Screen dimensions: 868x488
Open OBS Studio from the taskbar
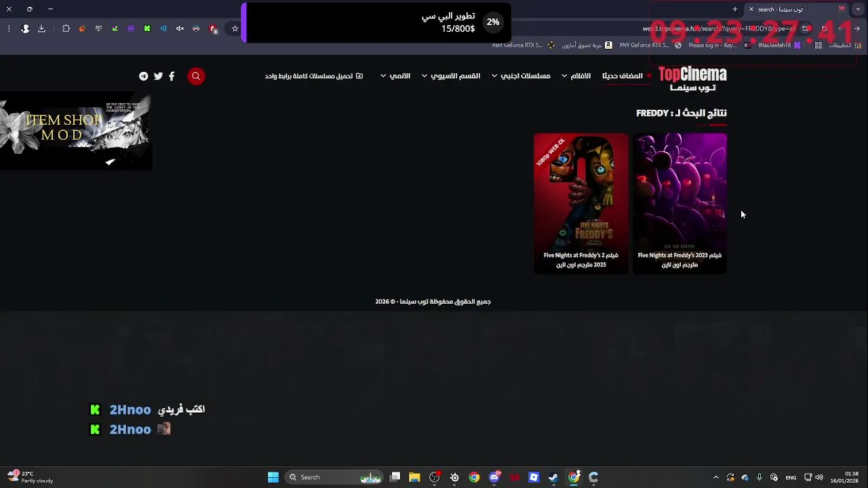(x=435, y=477)
